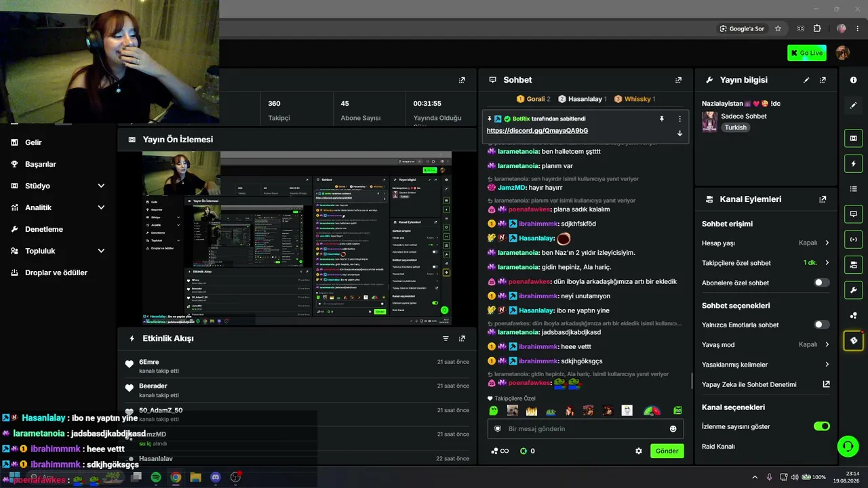Open Yasaklanmış kelimeler chevron
The width and height of the screenshot is (868, 488).
click(x=827, y=365)
